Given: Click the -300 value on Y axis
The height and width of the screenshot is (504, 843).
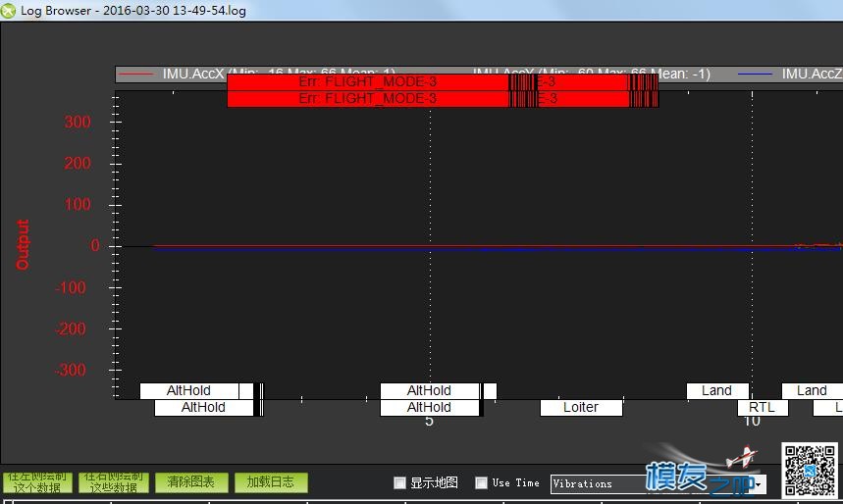Looking at the screenshot, I should coord(70,370).
